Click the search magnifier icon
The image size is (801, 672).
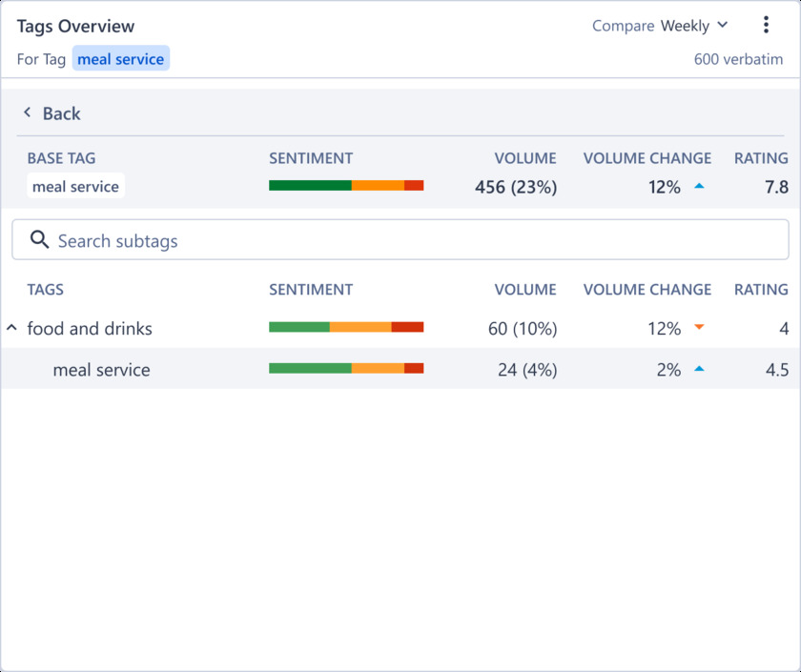(x=39, y=240)
